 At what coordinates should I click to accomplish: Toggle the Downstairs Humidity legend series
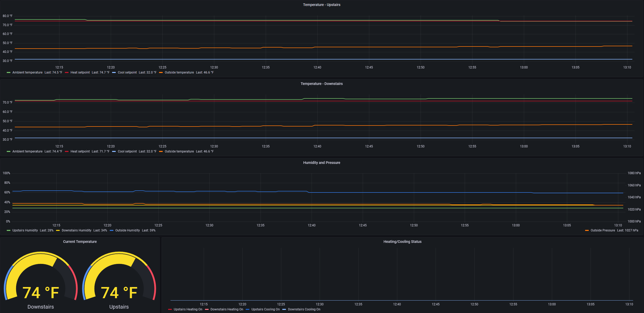click(x=76, y=230)
